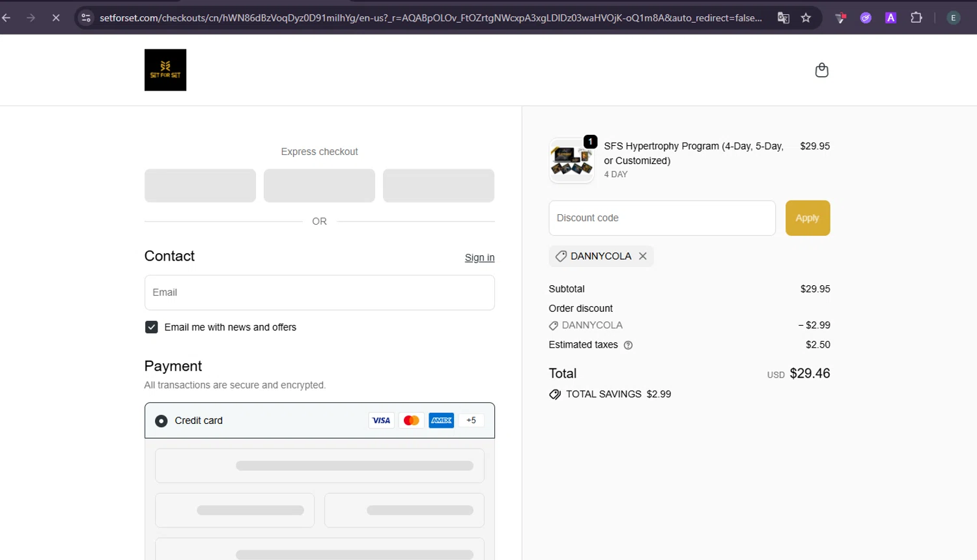Viewport: 977px width, 560px height.
Task: Show the +5 more payment methods
Action: click(x=471, y=421)
